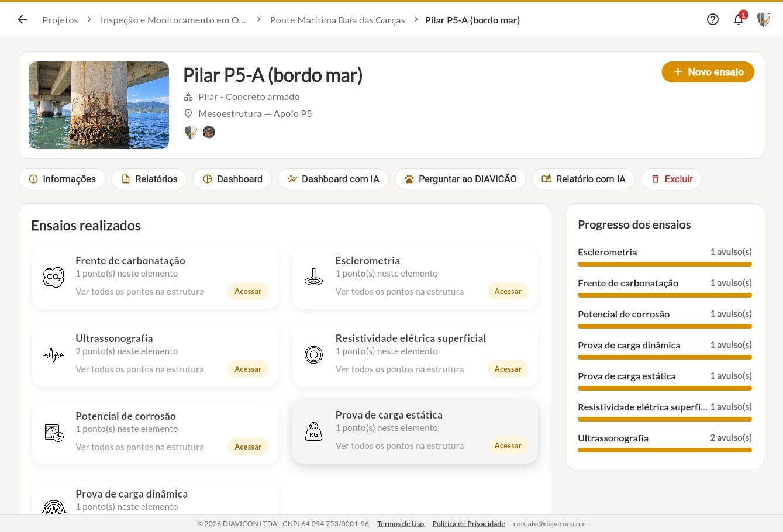The width and height of the screenshot is (783, 532).
Task: Click the pillar photo thumbnail
Action: point(99,105)
